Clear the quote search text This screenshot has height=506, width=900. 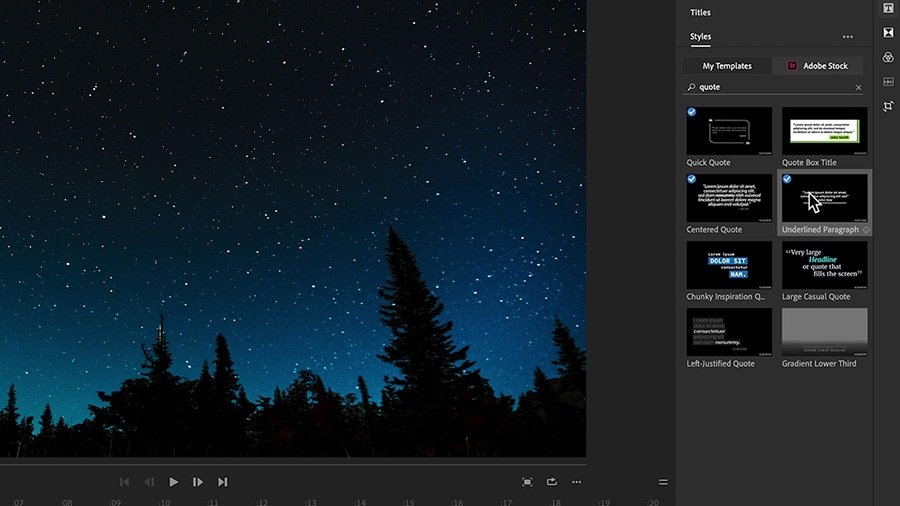point(859,88)
